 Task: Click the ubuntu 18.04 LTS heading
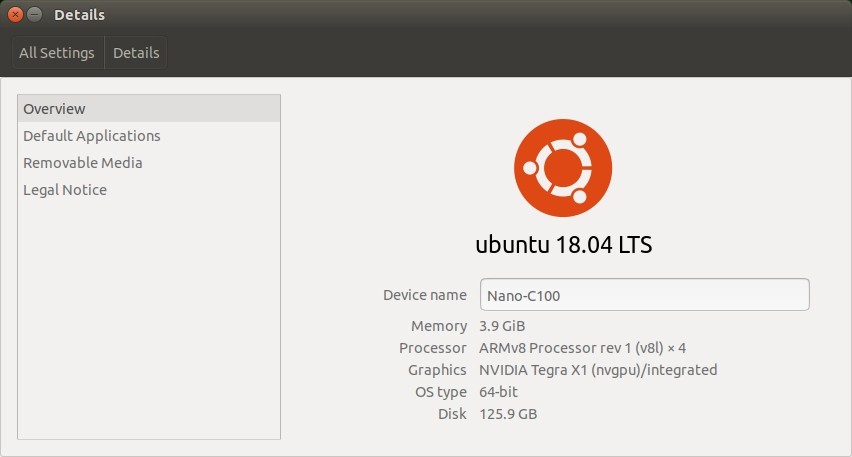[x=563, y=245]
